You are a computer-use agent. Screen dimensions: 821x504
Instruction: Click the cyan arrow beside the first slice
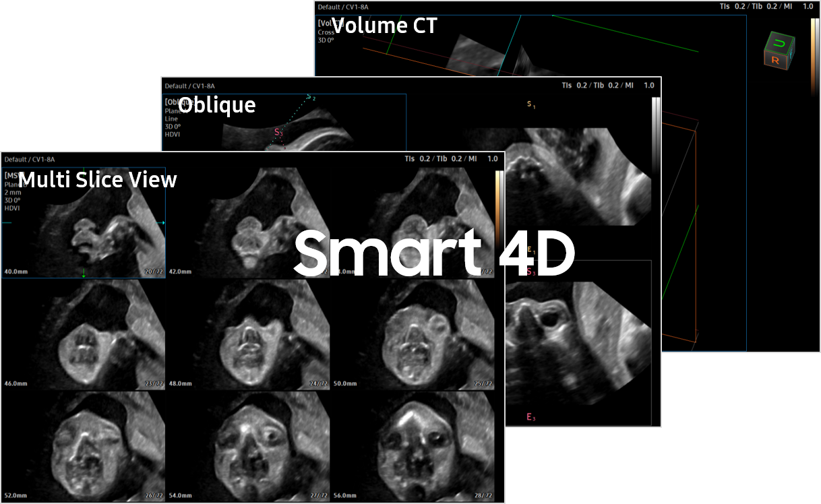163,222
